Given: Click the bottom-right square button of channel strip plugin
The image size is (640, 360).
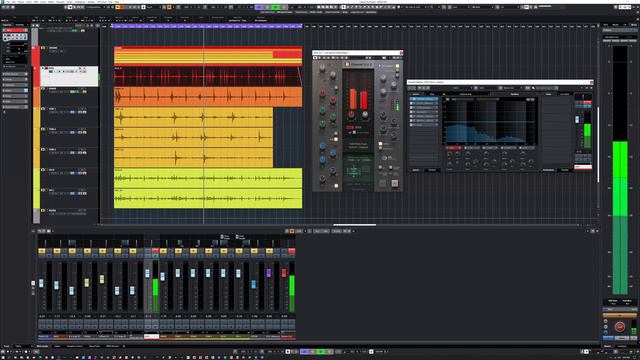Looking at the screenshot, I should click(x=395, y=183).
